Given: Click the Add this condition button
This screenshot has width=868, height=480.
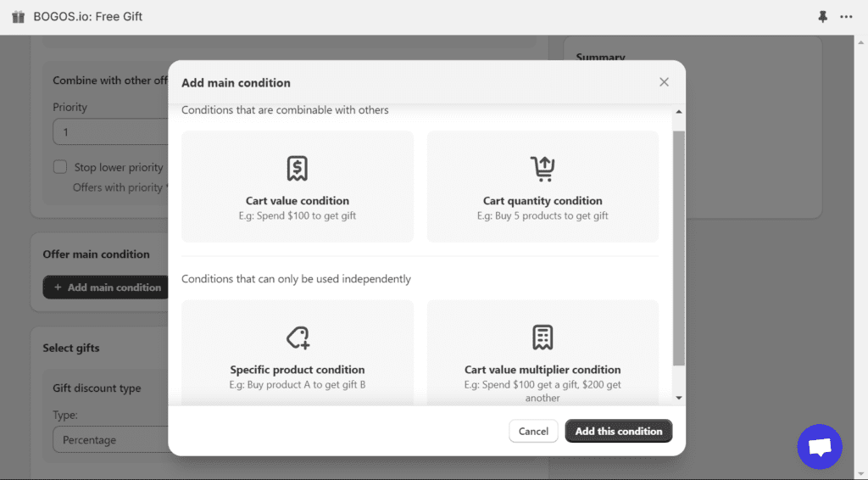Looking at the screenshot, I should tap(618, 431).
